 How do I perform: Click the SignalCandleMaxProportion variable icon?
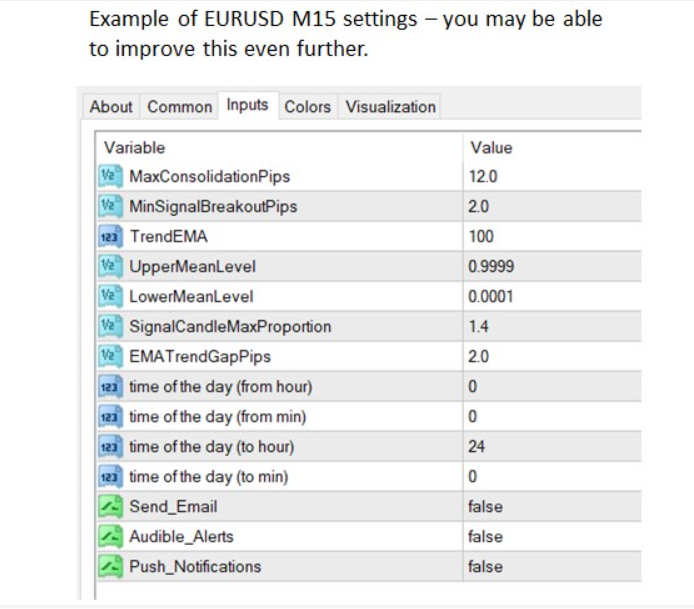pyautogui.click(x=110, y=327)
